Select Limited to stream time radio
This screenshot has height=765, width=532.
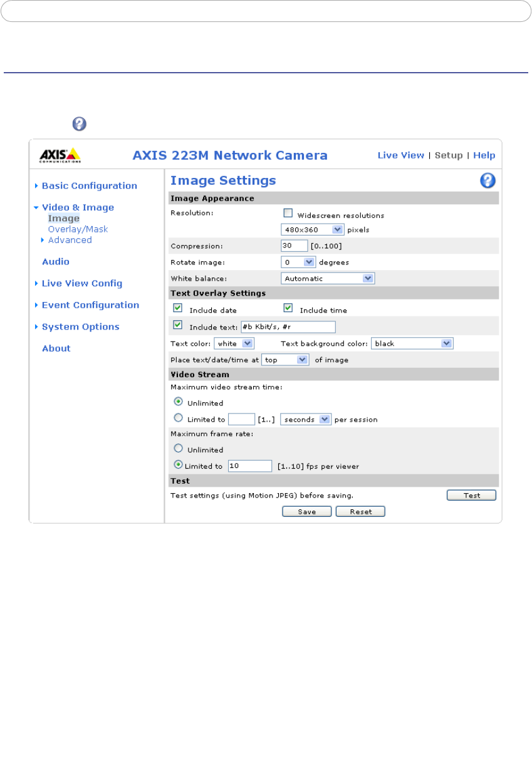pos(179,419)
